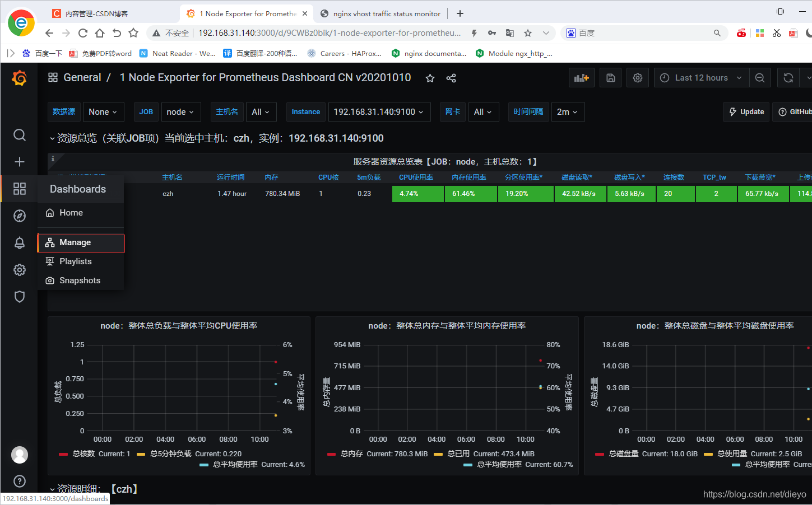Viewport: 812px width, 505px height.
Task: Open the Dashboards grid icon in sidebar
Action: pos(19,189)
